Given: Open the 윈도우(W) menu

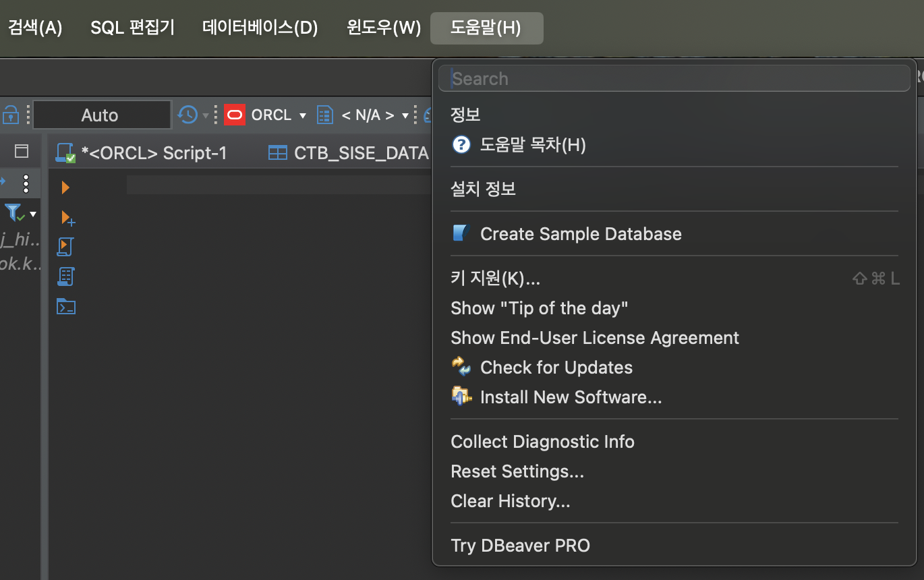Looking at the screenshot, I should coord(384,28).
